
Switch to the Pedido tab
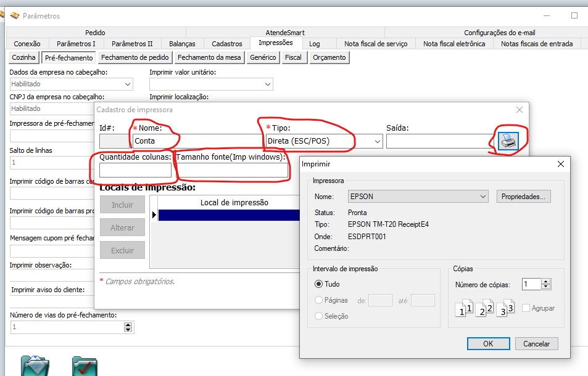coord(95,33)
